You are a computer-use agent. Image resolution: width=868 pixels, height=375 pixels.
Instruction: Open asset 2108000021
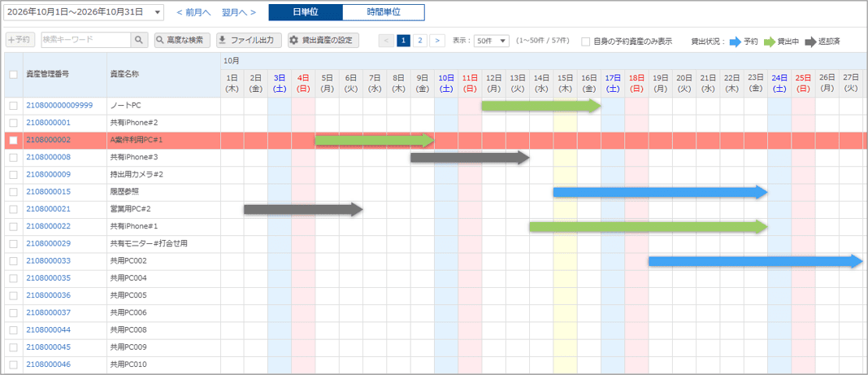[x=48, y=209]
